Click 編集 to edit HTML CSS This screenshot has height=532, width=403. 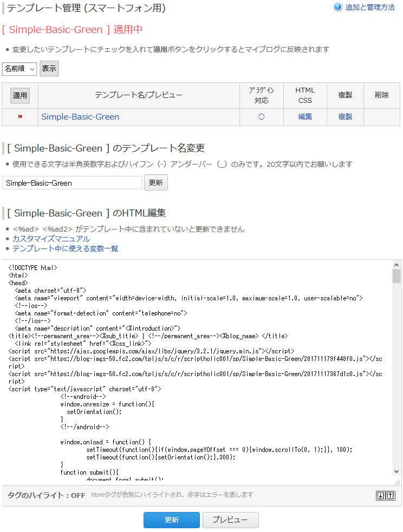(x=305, y=117)
